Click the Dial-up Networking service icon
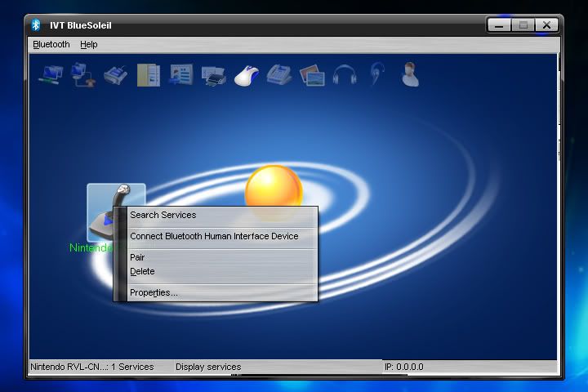 point(82,75)
